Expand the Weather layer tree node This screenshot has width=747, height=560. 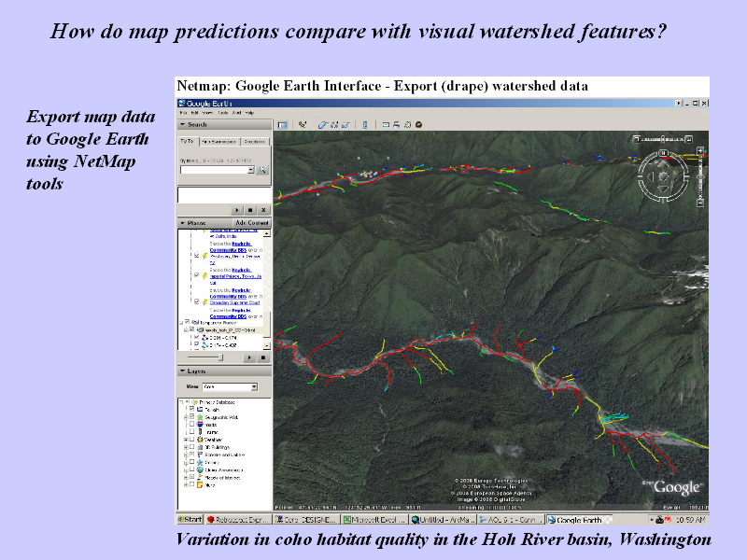click(x=186, y=440)
